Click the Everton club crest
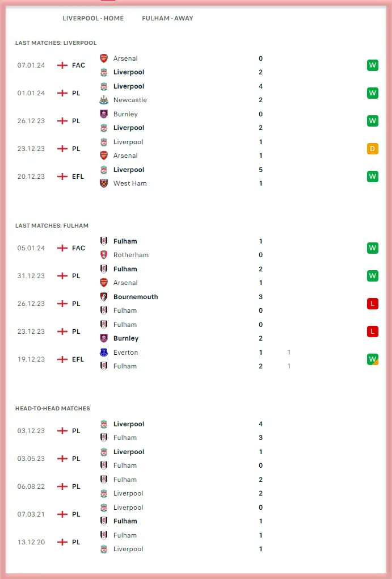The width and height of the screenshot is (392, 579). [x=104, y=353]
